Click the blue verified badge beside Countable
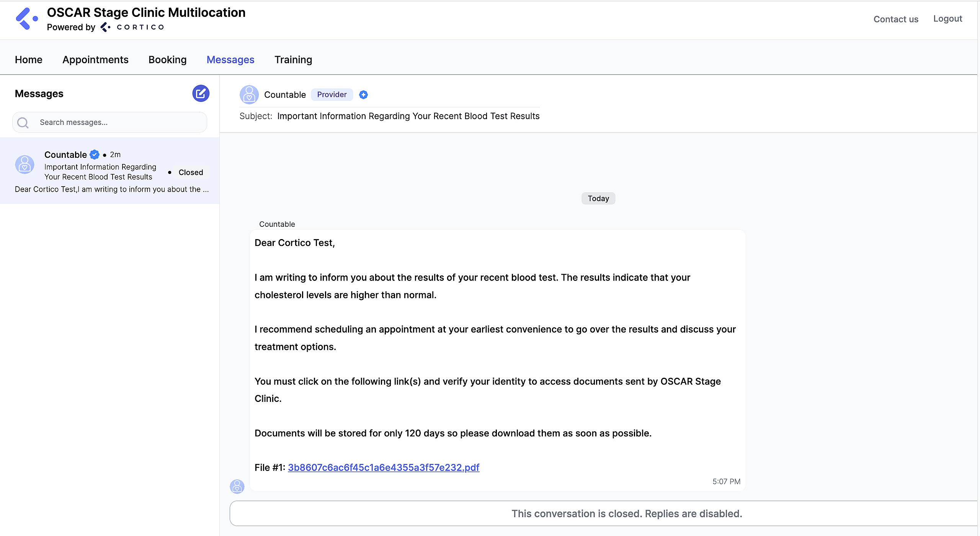Screen dimensions: 980x536 tap(95, 155)
